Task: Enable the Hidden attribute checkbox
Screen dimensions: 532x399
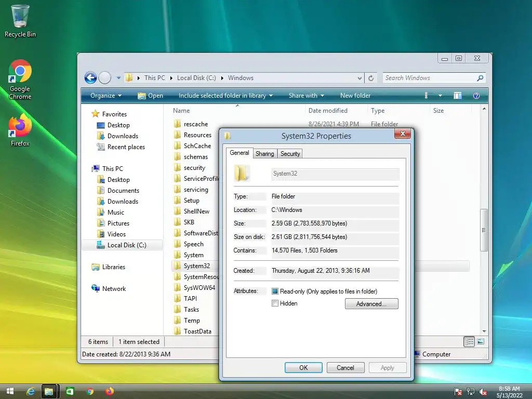Action: [275, 303]
